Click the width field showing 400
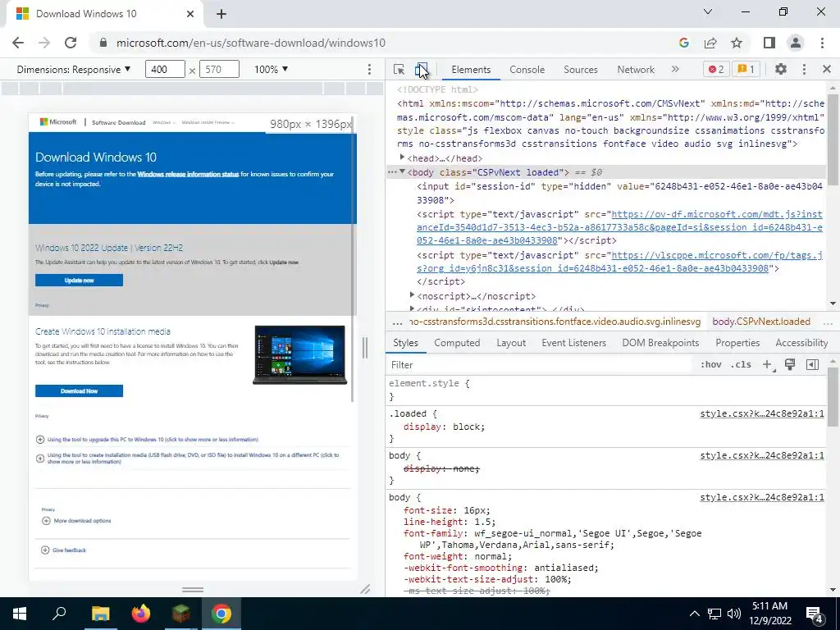 tap(164, 69)
